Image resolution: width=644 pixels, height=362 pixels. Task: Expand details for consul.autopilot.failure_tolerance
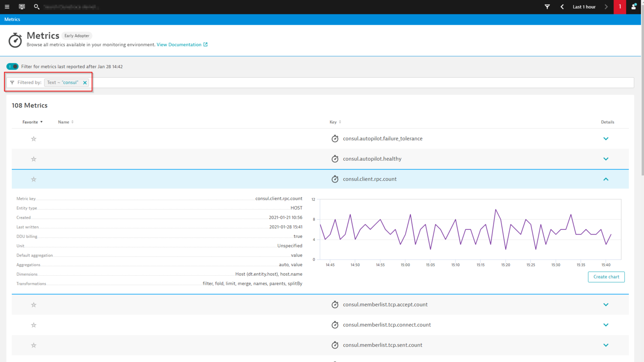[606, 139]
